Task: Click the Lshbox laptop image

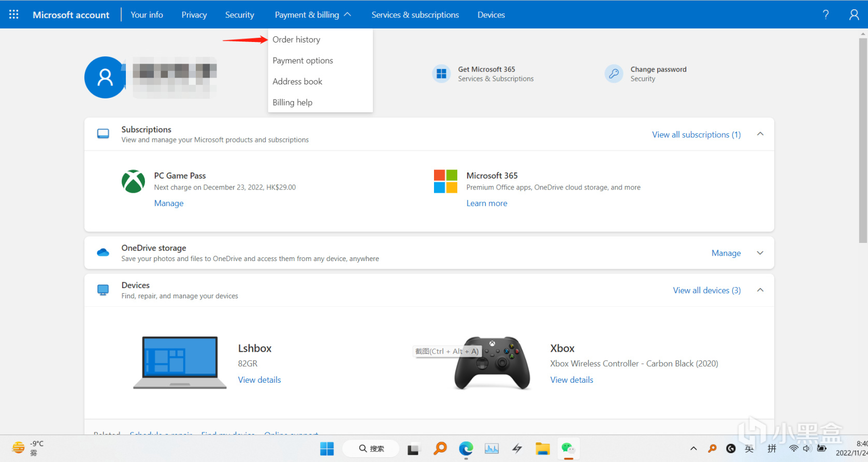Action: pos(180,363)
